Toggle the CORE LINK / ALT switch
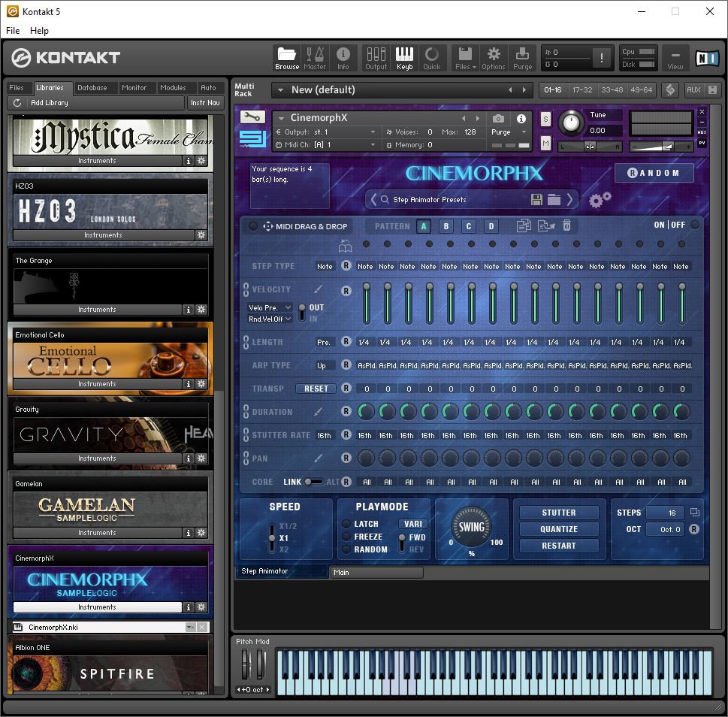Screen dimensions: 728x717 [x=313, y=482]
